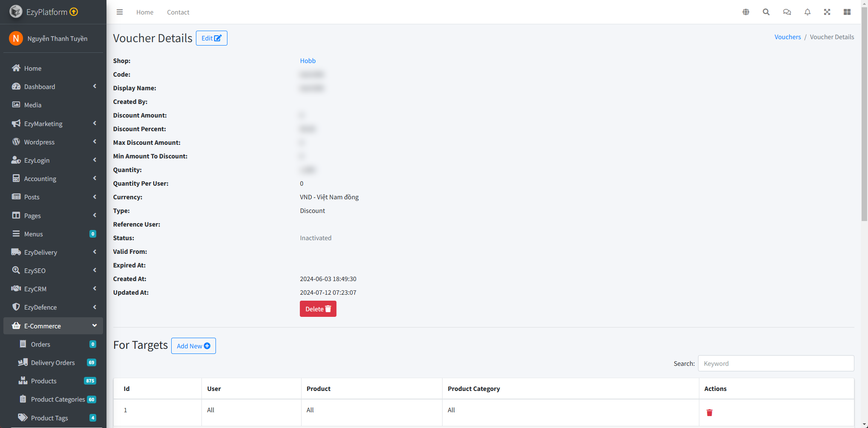Screen dimensions: 868x428
Task: Delete target row 1 with trash icon
Action: click(710, 412)
